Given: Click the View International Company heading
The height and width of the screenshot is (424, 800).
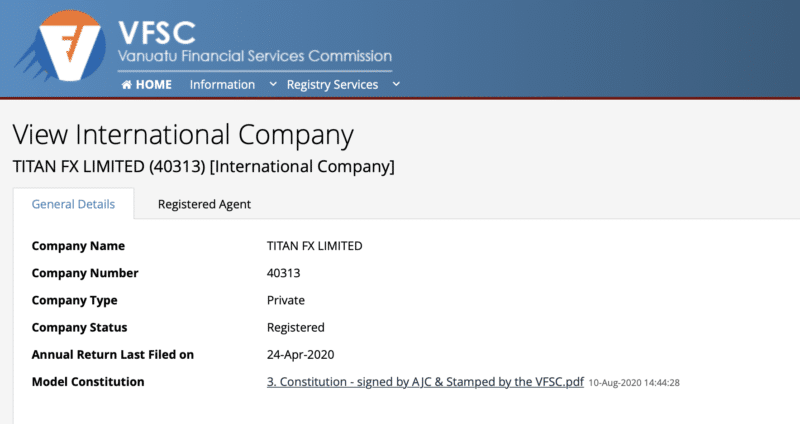Looking at the screenshot, I should click(183, 135).
